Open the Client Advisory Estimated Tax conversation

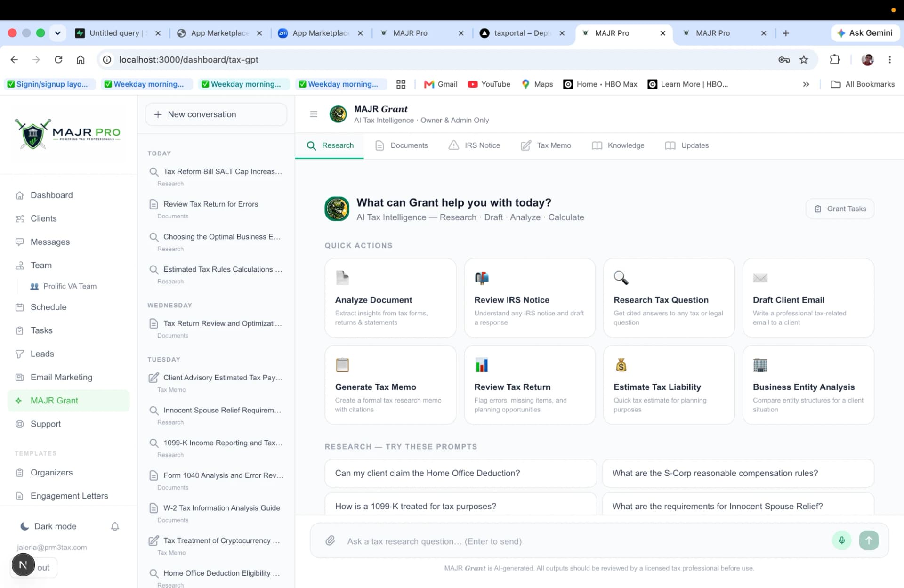point(216,383)
